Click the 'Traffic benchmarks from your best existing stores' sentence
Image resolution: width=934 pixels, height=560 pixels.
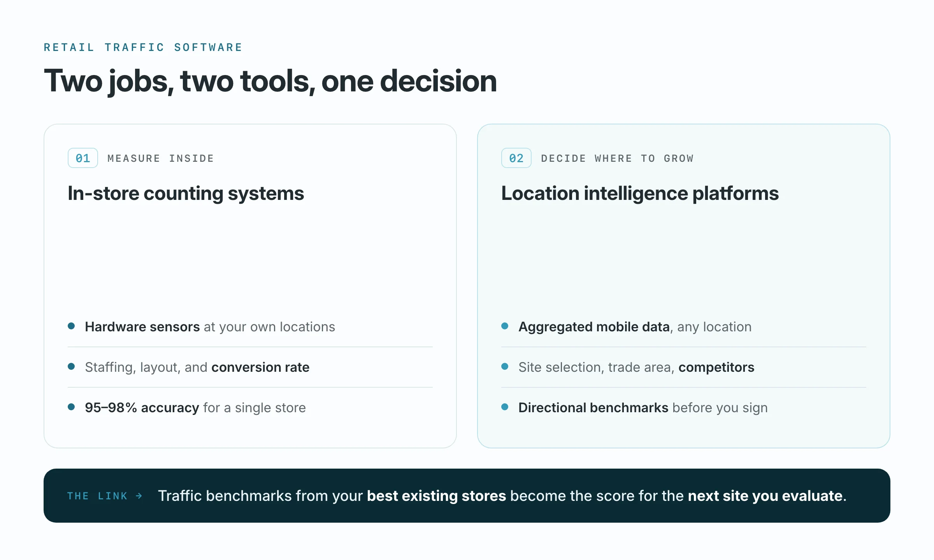(502, 496)
